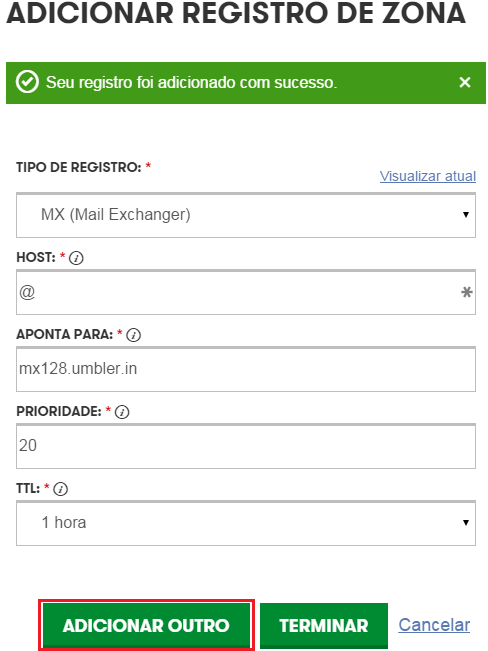
Task: Dismiss the success message with the X
Action: [x=465, y=82]
